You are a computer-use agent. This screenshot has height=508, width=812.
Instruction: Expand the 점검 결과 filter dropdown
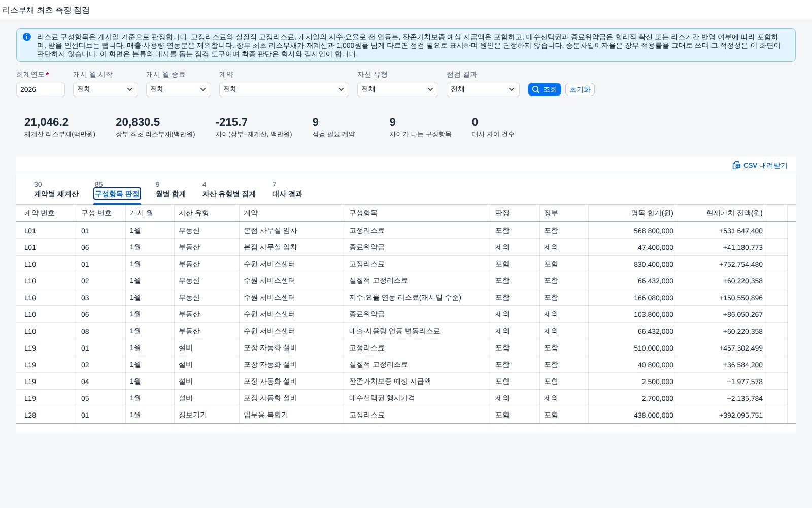(x=483, y=89)
